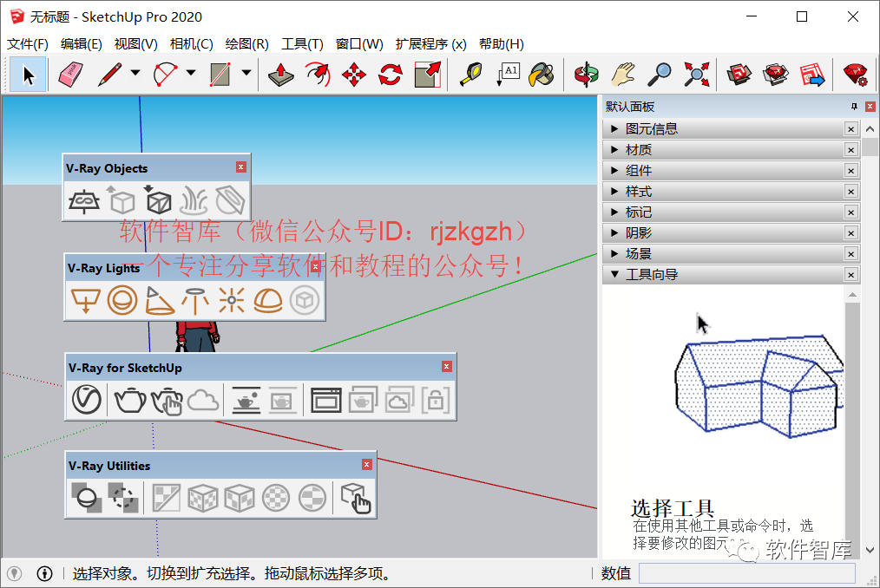880x588 pixels.
Task: Open the 绘图(R) menu
Action: 247,43
